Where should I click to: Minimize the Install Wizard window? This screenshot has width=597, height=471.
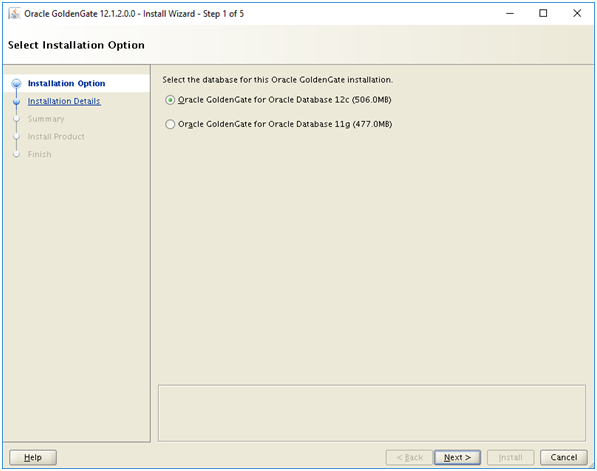pyautogui.click(x=510, y=13)
